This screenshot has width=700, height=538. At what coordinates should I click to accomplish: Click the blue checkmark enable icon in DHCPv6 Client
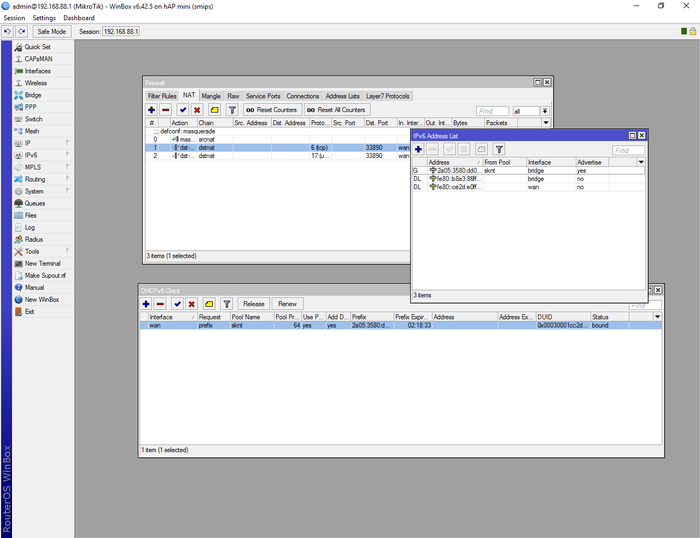(x=177, y=304)
